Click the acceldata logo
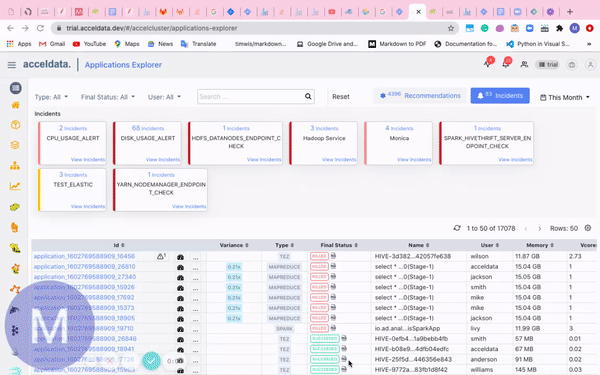Image resolution: width=600 pixels, height=375 pixels. click(47, 64)
